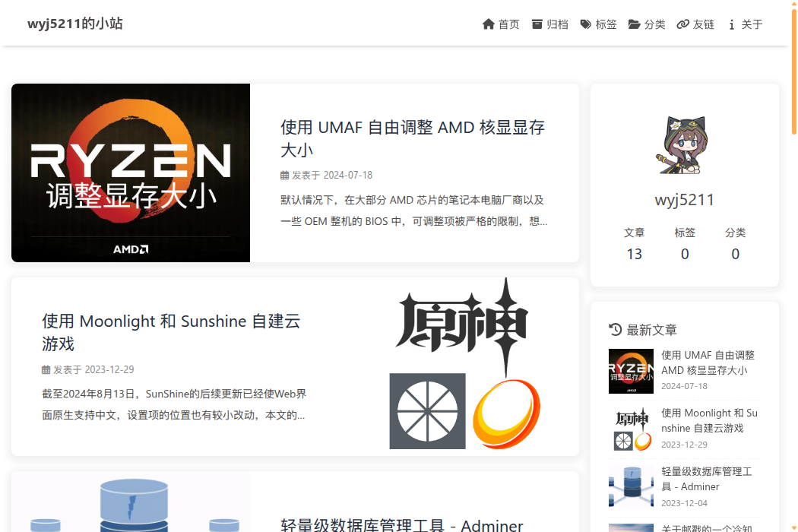The image size is (798, 532).
Task: Click the archive box icon
Action: pyautogui.click(x=537, y=24)
